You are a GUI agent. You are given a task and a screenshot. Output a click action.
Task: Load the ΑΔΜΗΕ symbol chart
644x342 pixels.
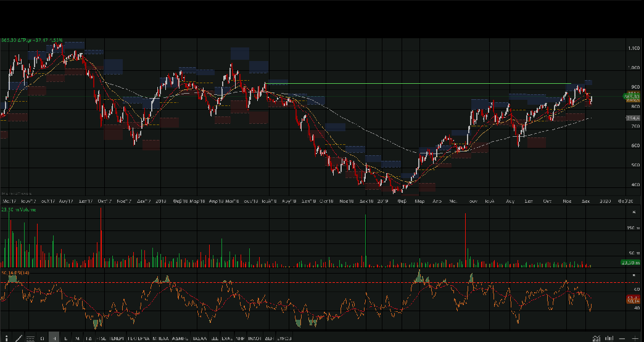click(x=181, y=338)
